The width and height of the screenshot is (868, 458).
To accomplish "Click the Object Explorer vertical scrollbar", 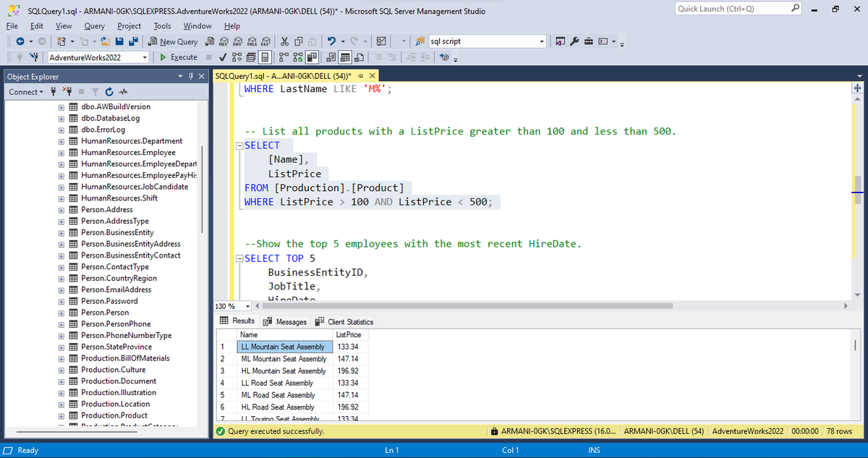I will coord(203,188).
